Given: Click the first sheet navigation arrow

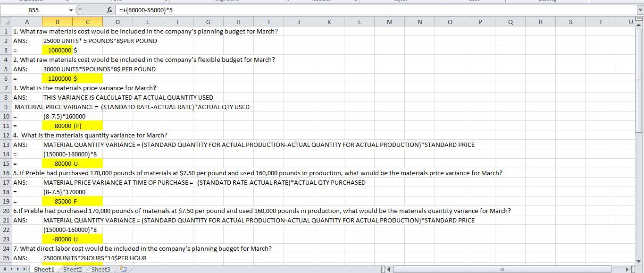Looking at the screenshot, I should click(5, 269).
